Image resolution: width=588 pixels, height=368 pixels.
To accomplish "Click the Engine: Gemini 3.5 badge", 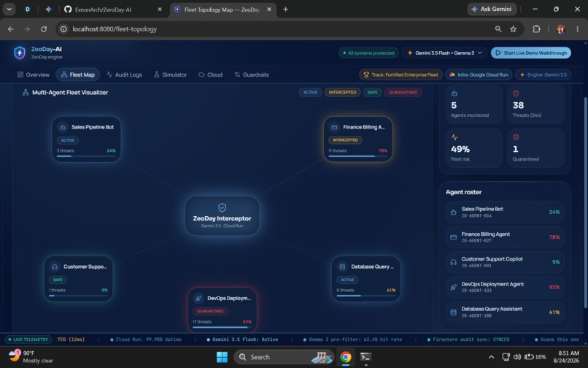I will click(543, 74).
